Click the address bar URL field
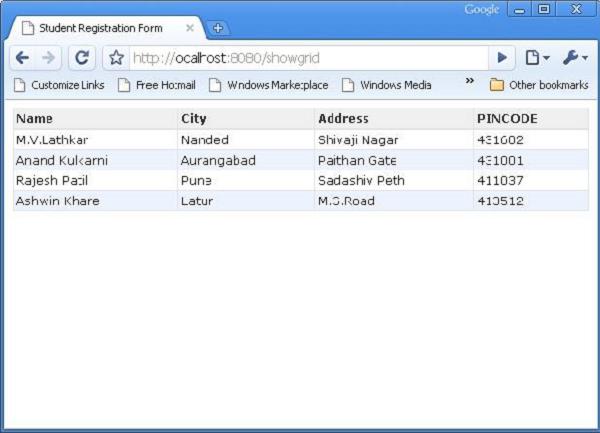The image size is (600, 433). click(x=308, y=58)
